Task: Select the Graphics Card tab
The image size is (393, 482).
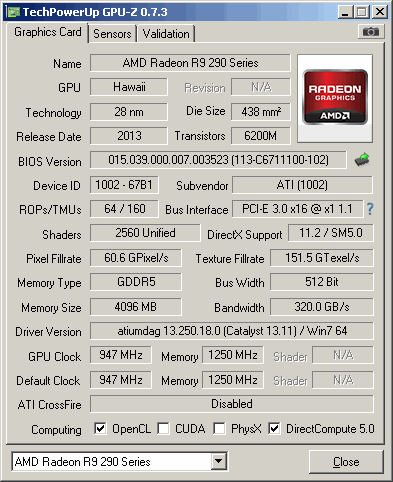Action: [47, 32]
